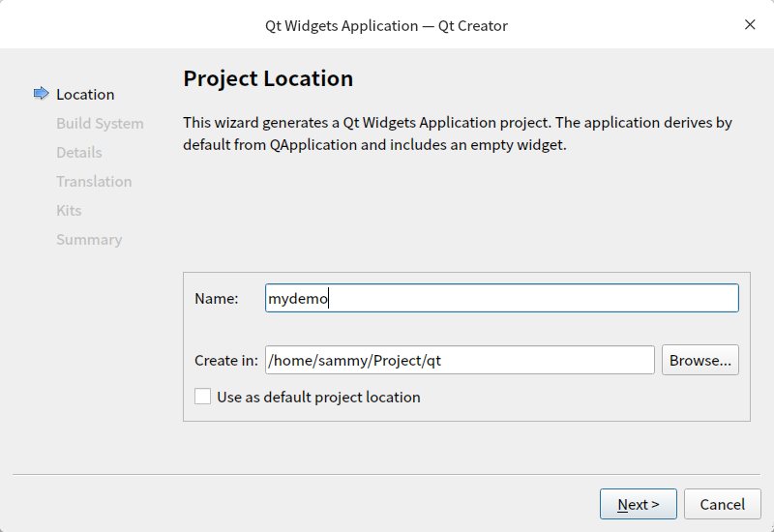Click the Create in: label
Screen dimensions: 774x532
[226, 361]
